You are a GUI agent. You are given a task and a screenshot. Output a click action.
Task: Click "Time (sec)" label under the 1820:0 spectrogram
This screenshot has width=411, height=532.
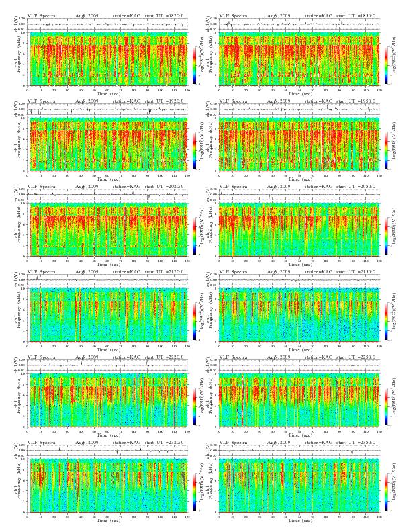pos(109,93)
